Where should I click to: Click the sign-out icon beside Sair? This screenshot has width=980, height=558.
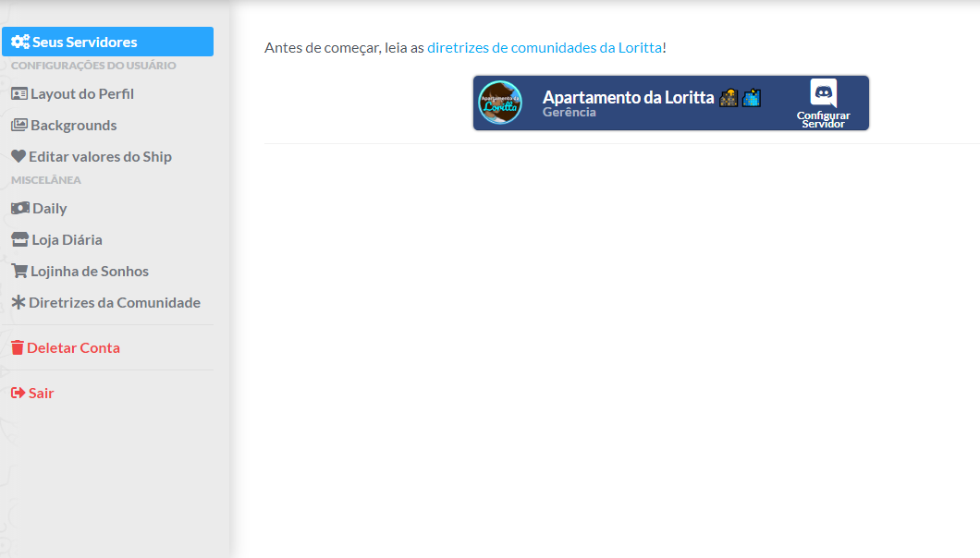18,393
